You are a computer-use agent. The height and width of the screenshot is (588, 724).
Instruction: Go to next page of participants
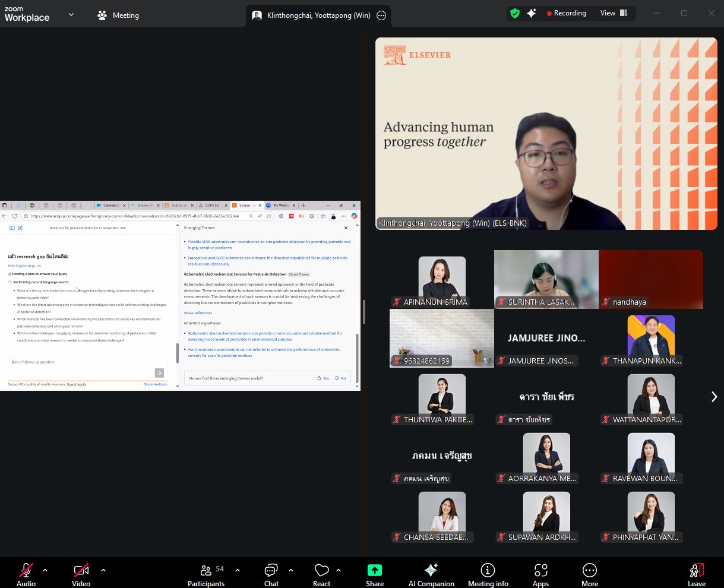click(714, 397)
